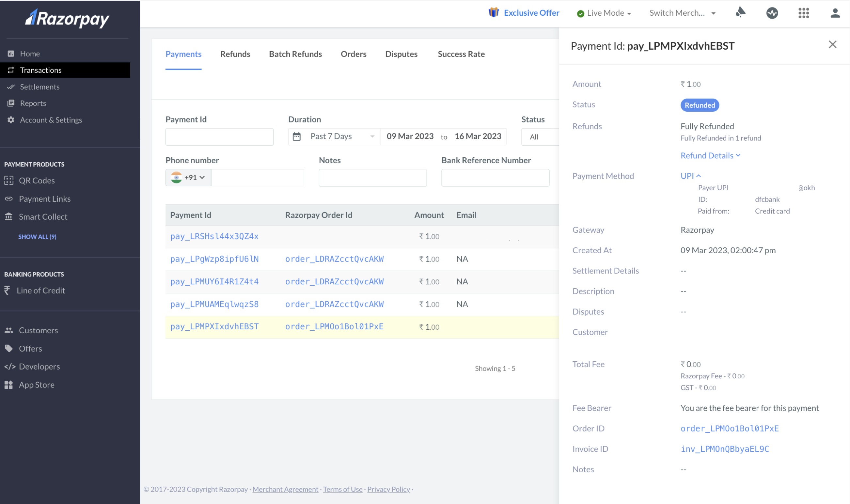The image size is (850, 504).
Task: Open order_LPMOo1Bol01PxE in the table
Action: click(334, 327)
